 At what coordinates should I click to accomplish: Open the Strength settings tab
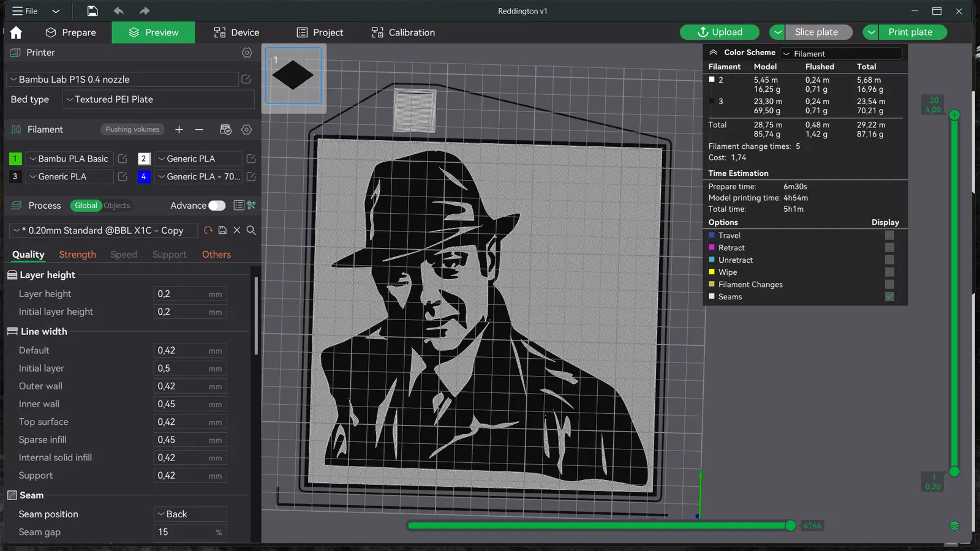77,255
